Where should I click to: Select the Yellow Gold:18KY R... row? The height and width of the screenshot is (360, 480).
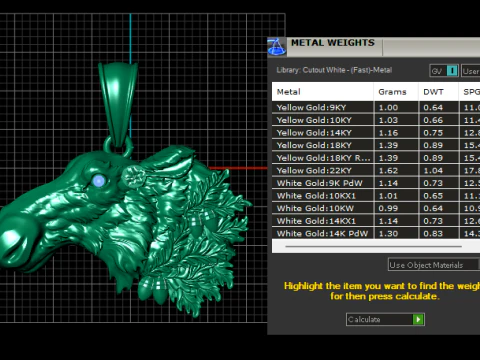(376, 158)
